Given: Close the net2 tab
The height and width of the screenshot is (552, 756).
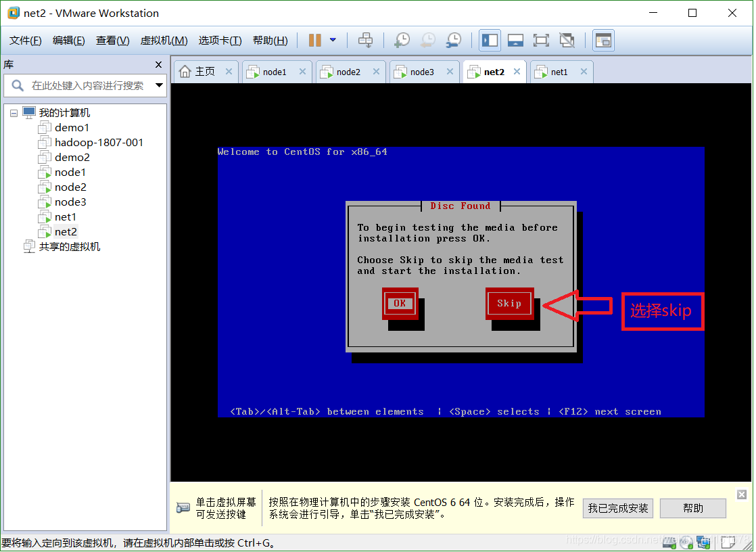Looking at the screenshot, I should 517,72.
